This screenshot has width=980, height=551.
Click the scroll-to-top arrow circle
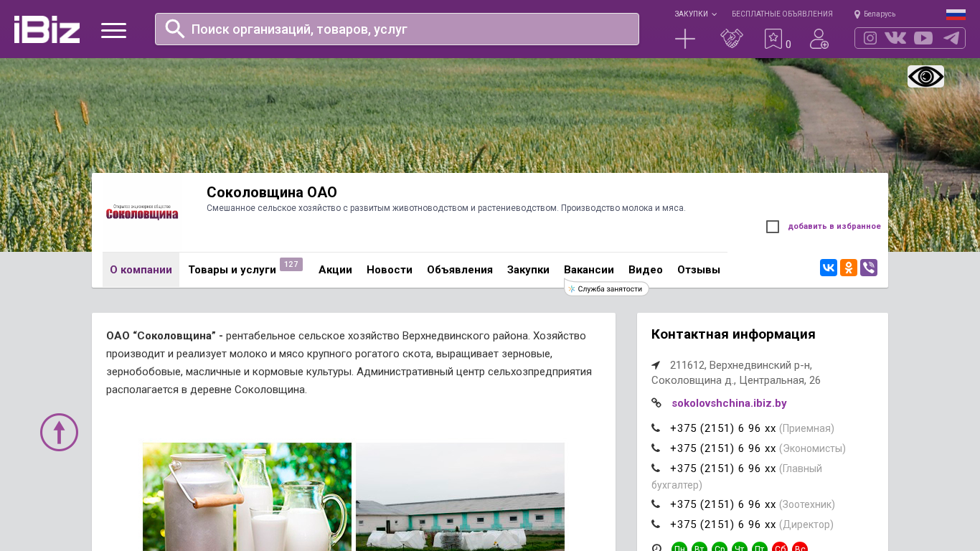tap(59, 432)
